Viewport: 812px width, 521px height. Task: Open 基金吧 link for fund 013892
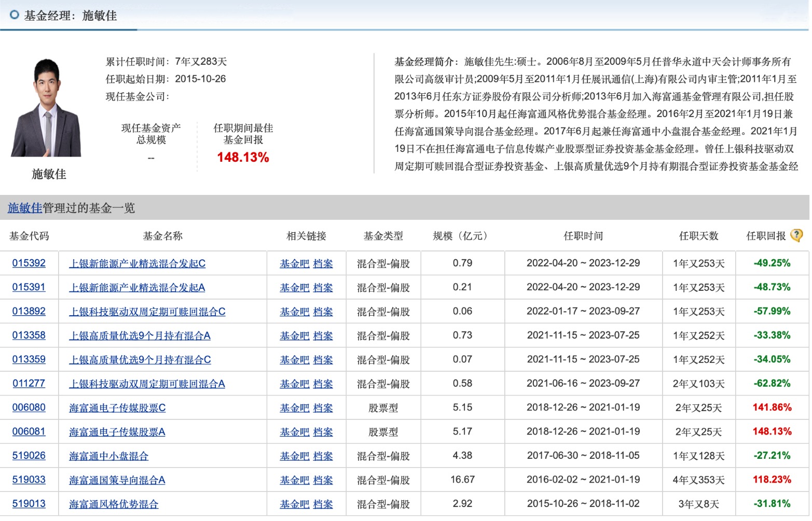[295, 312]
